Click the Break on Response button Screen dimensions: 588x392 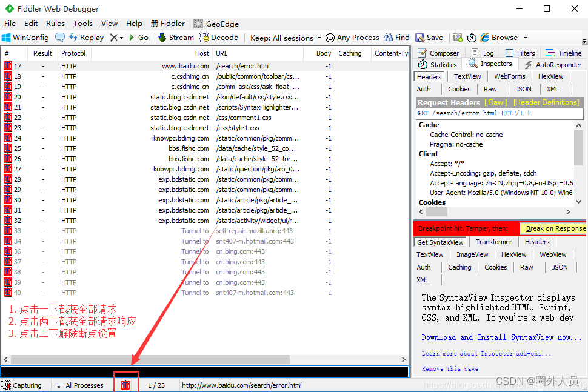[x=553, y=228]
